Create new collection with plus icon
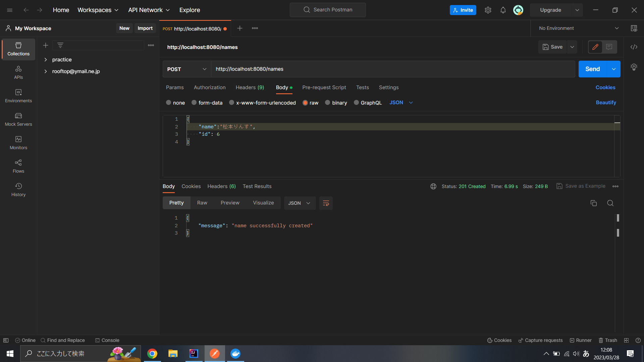Screen dimensions: 644x362 pyautogui.click(x=46, y=45)
